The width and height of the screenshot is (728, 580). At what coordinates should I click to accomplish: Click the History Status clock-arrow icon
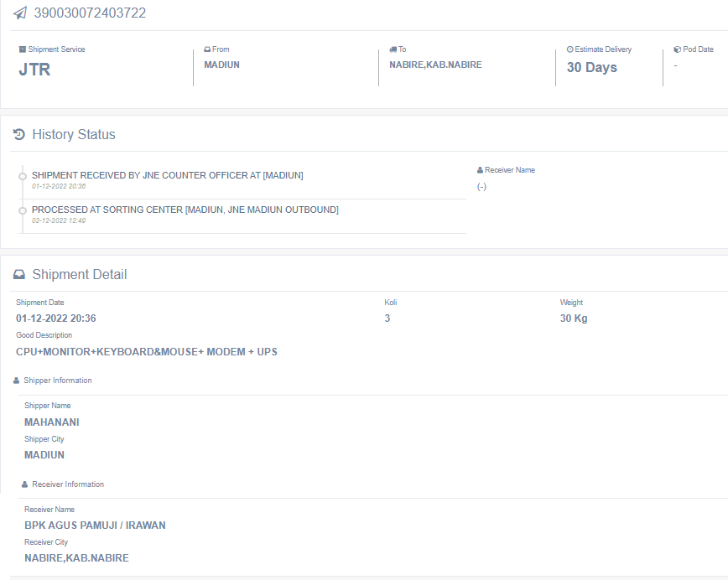pos(19,135)
